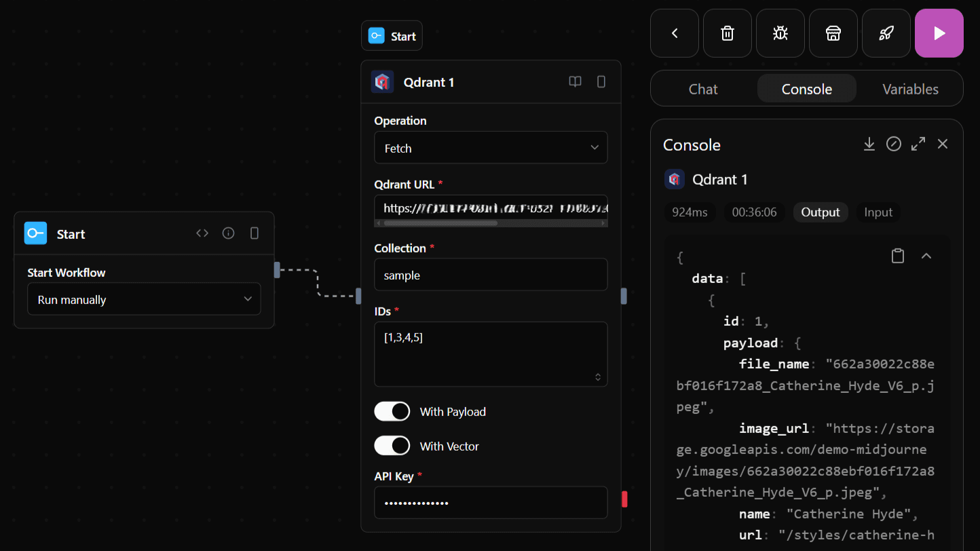Collapse the console JSON with the chevron
This screenshot has height=551, width=980.
click(926, 256)
